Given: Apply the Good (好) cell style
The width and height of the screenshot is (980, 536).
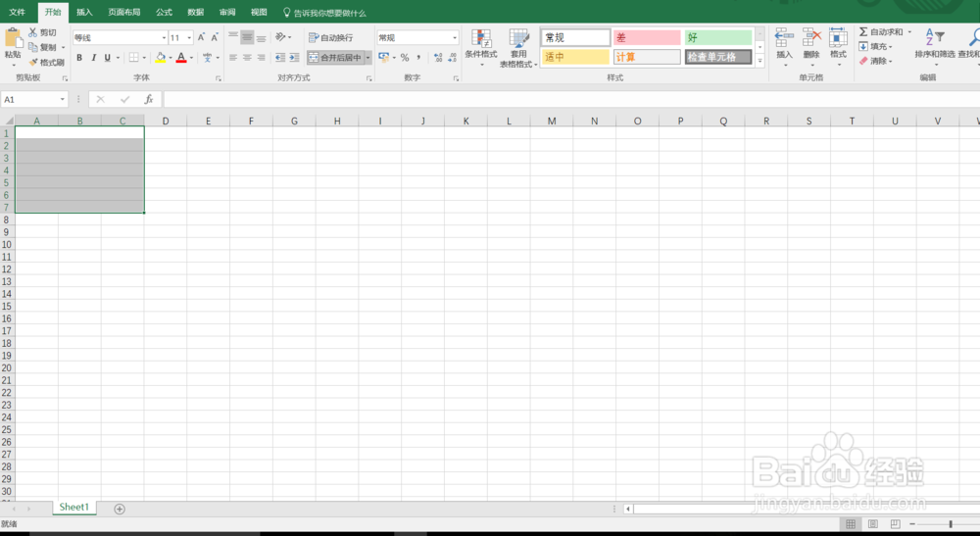Looking at the screenshot, I should [718, 37].
